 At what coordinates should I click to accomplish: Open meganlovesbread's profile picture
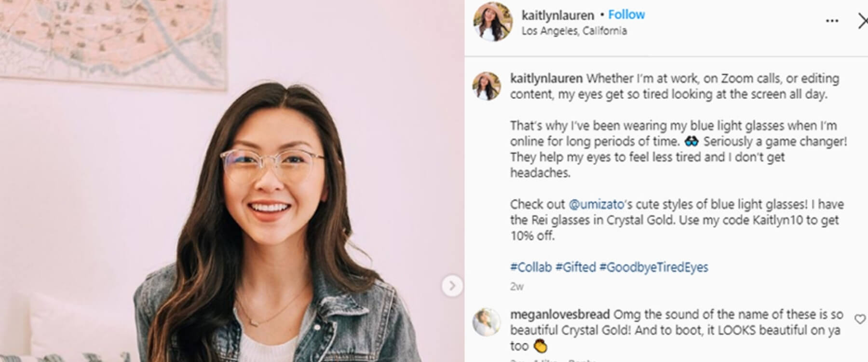[x=486, y=322]
